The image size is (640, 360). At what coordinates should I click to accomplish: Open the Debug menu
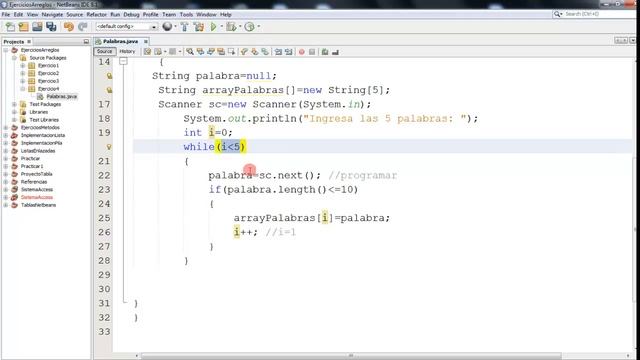[x=131, y=14]
